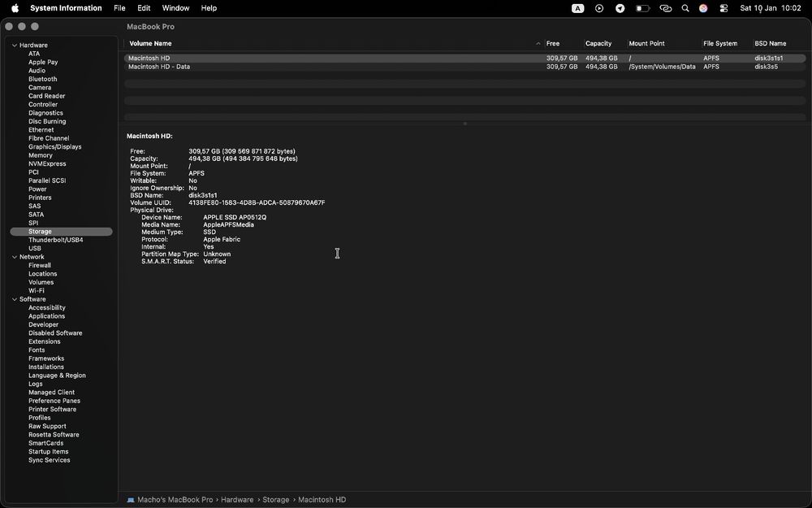Screen dimensions: 812x508
Task: Click disk3s5 BSD name cell
Action: tap(766, 67)
